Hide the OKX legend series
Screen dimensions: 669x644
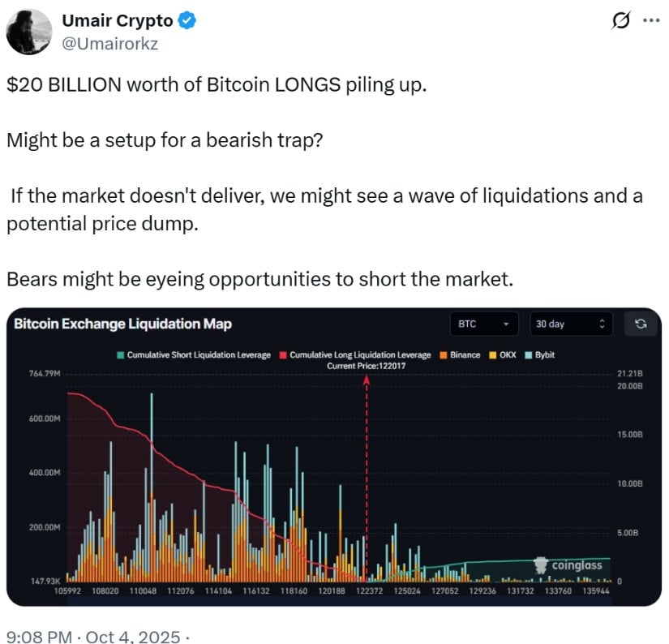tap(502, 355)
